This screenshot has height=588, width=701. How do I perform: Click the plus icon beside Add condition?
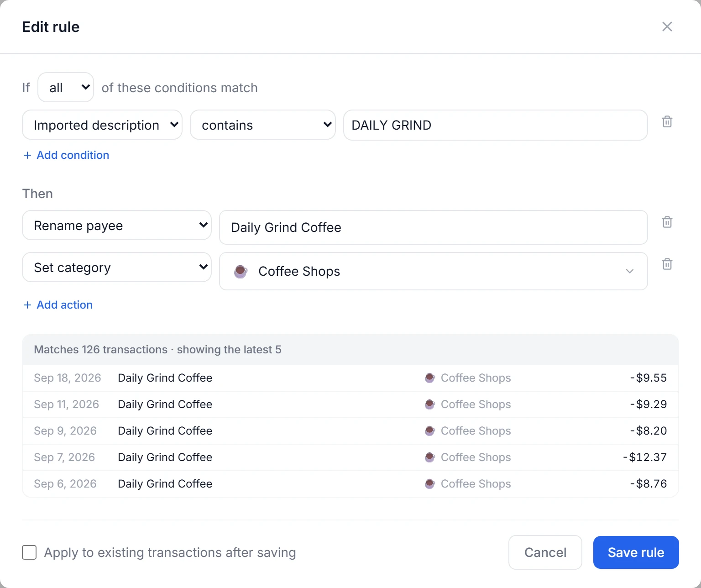click(27, 155)
